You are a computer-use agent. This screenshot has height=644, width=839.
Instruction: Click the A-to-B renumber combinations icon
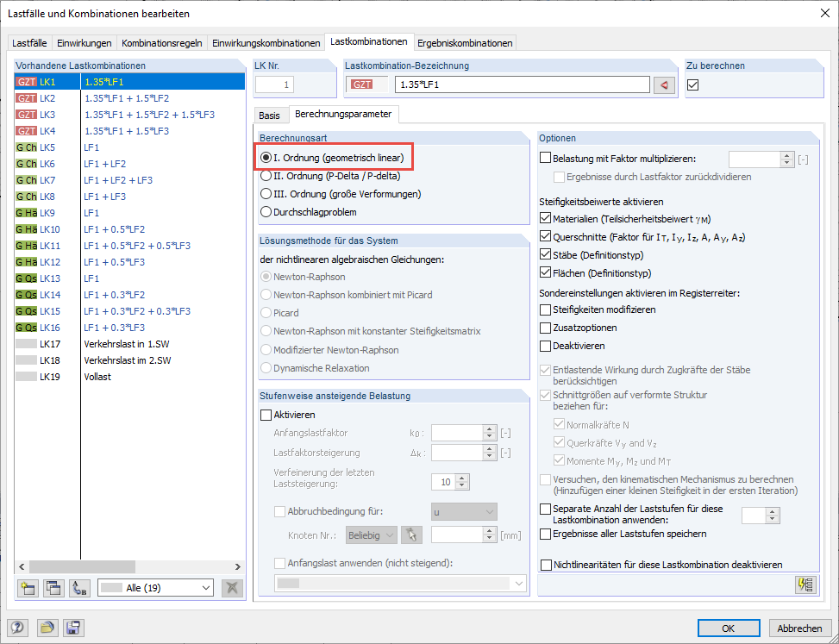pos(79,588)
